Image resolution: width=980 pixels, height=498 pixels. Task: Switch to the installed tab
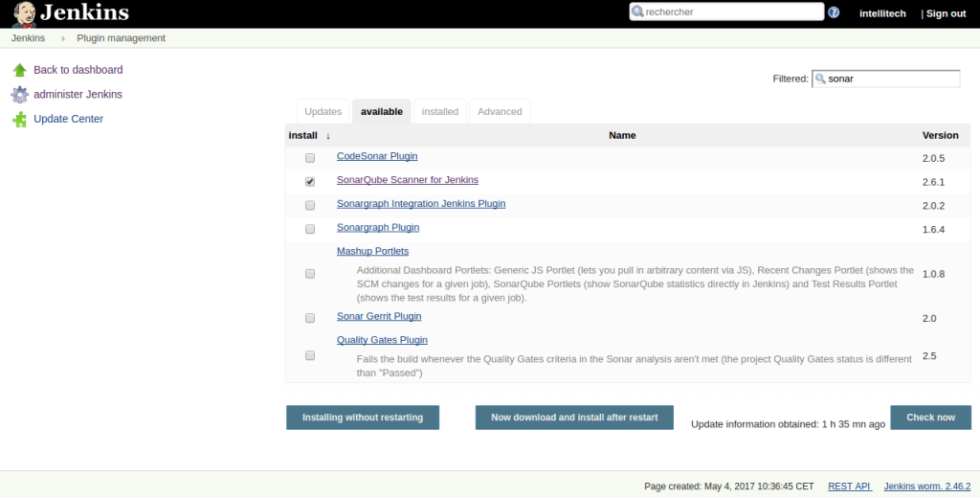pyautogui.click(x=440, y=111)
